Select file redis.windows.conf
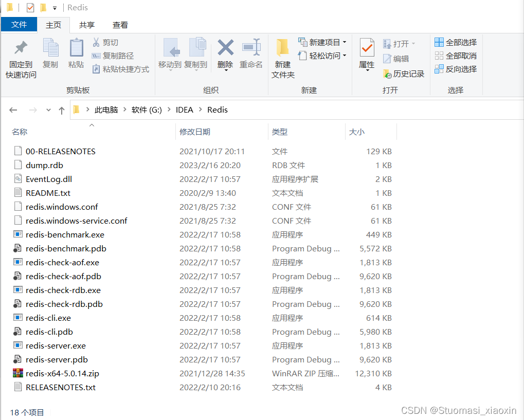This screenshot has width=524, height=420. tap(62, 207)
